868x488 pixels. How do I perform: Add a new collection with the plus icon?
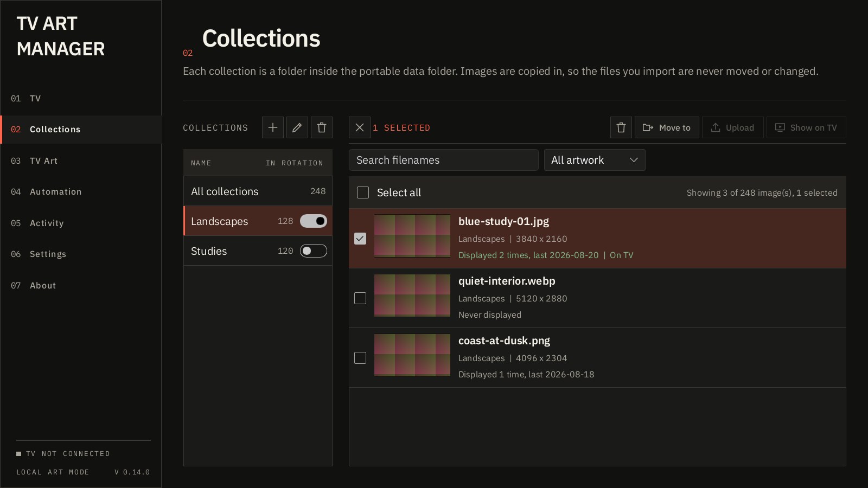tap(273, 127)
